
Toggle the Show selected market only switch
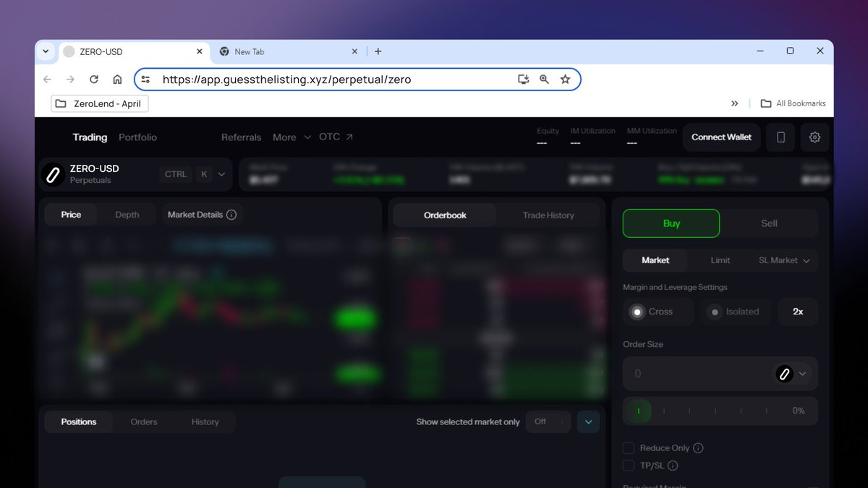tap(548, 421)
